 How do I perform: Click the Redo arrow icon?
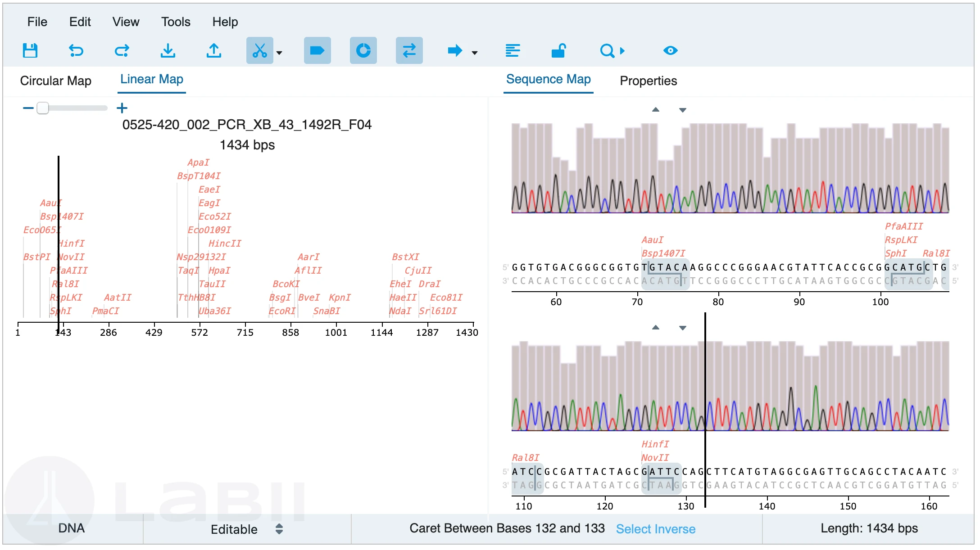(x=122, y=50)
